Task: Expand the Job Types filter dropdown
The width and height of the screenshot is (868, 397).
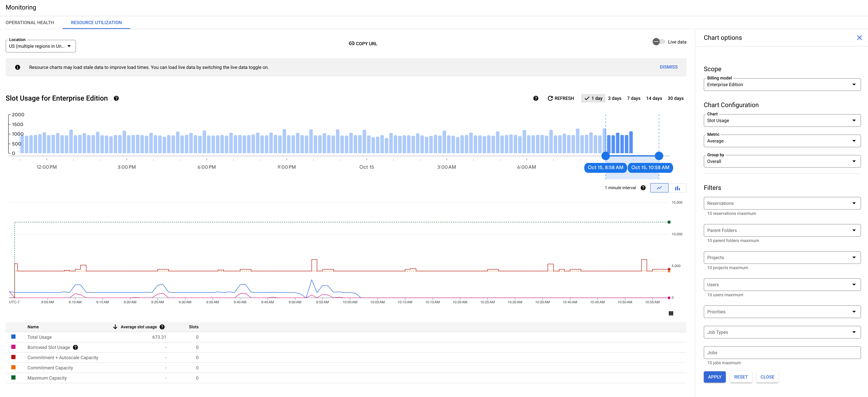Action: pyautogui.click(x=854, y=332)
